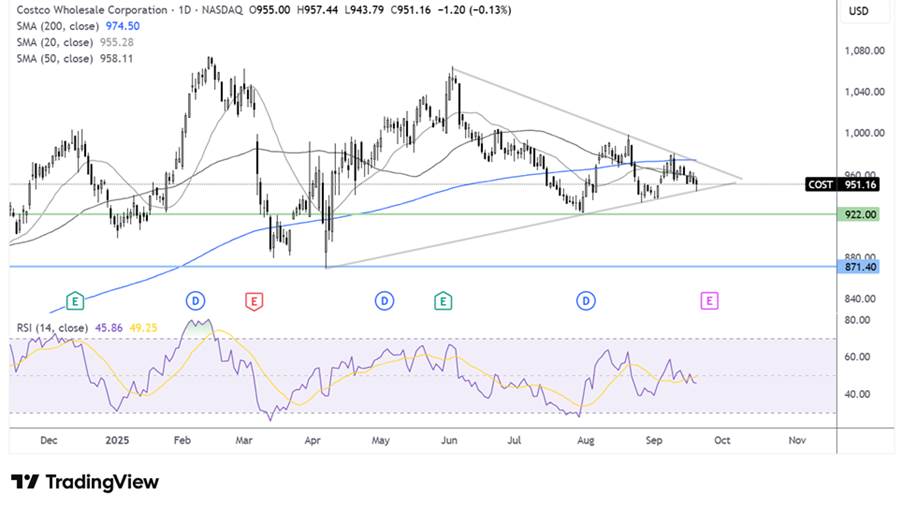The width and height of the screenshot is (902, 510).
Task: Click the 1,080.00 price axis label
Action: pyautogui.click(x=864, y=51)
